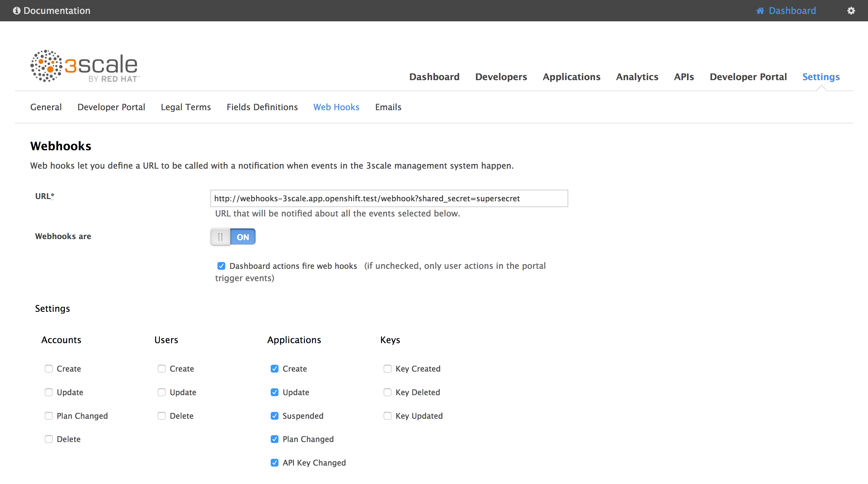The height and width of the screenshot is (484, 868).
Task: Uncheck Dashboard actions fire web hooks
Action: pos(221,266)
